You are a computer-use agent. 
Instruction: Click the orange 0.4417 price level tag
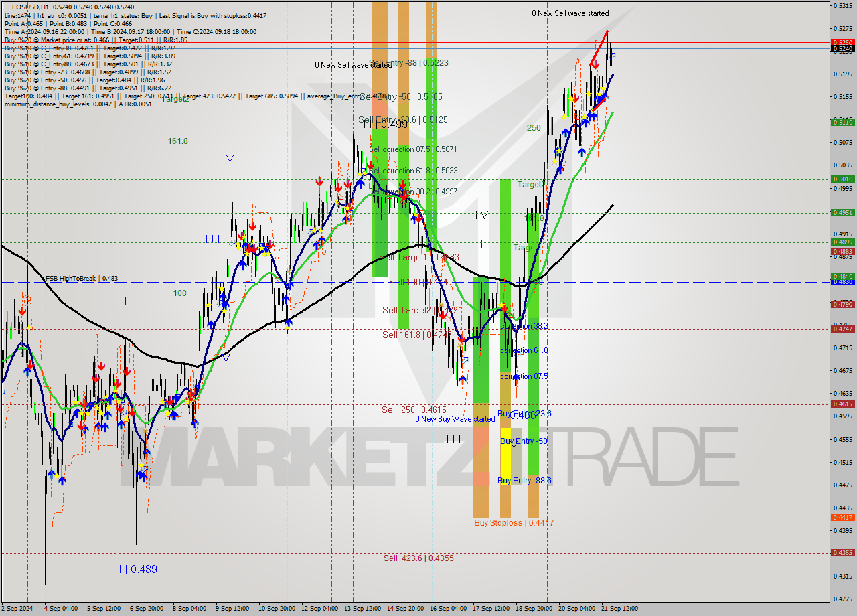pos(842,517)
